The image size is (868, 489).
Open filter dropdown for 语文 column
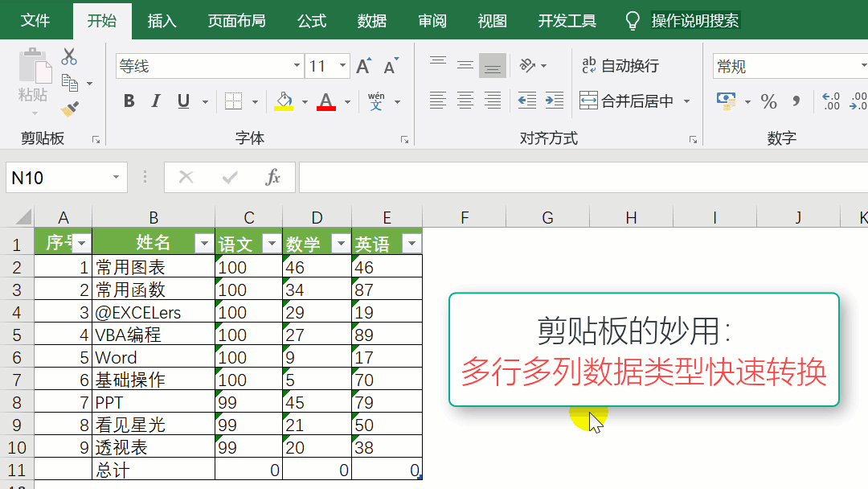[272, 244]
